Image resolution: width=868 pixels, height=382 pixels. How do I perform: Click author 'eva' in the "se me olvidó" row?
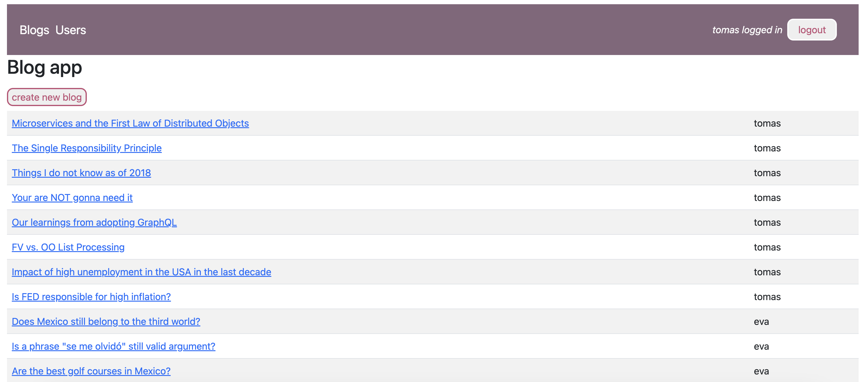click(761, 346)
